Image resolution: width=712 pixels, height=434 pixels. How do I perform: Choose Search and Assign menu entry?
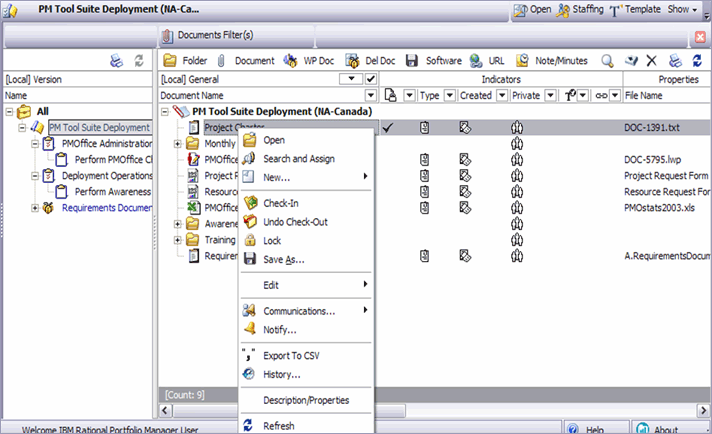coord(307,158)
